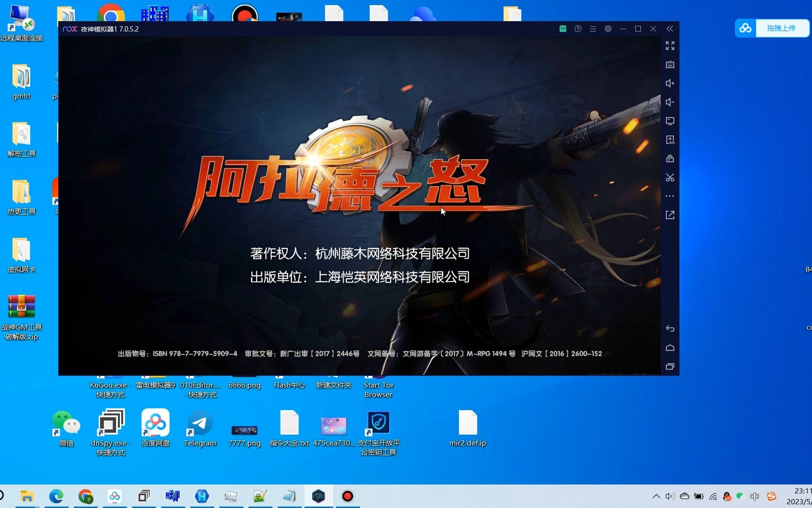Select the 新建文件夹 label
This screenshot has width=812, height=508.
334,385
